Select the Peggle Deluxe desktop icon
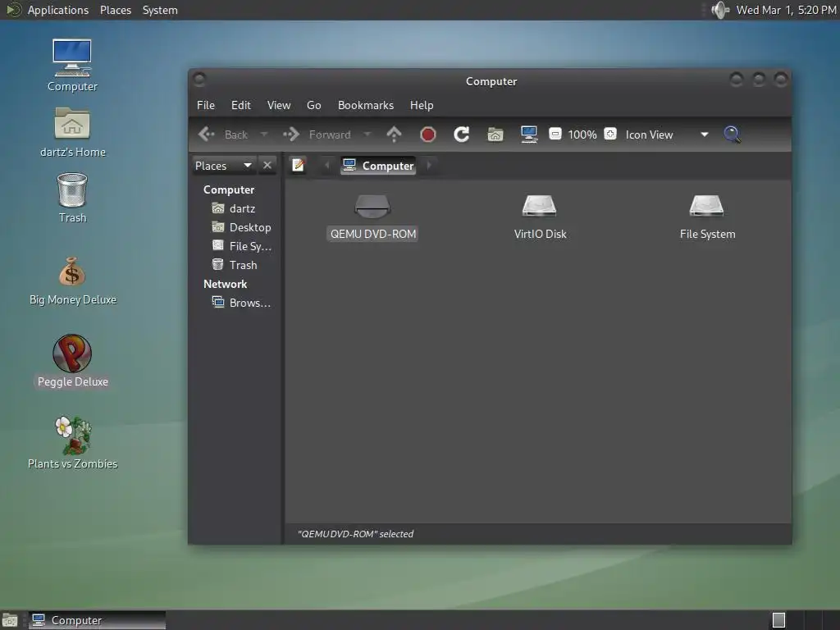Image resolution: width=840 pixels, height=630 pixels. (x=72, y=361)
